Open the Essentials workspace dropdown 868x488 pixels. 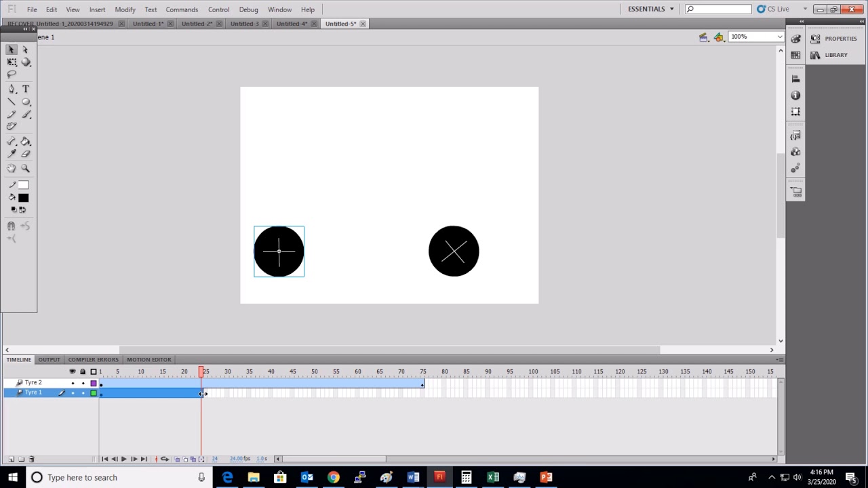pyautogui.click(x=651, y=9)
